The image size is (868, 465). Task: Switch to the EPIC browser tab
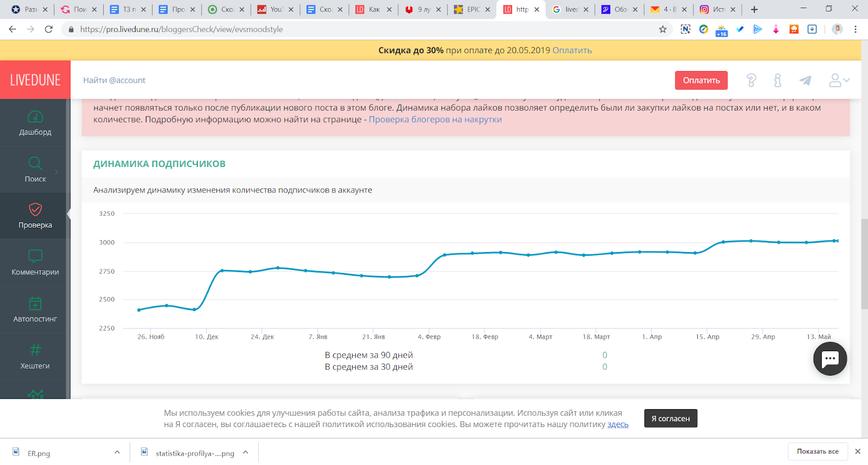point(472,9)
